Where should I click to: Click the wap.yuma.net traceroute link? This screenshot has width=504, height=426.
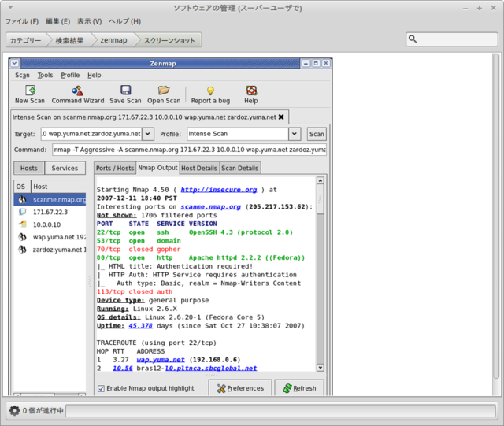pos(161,360)
